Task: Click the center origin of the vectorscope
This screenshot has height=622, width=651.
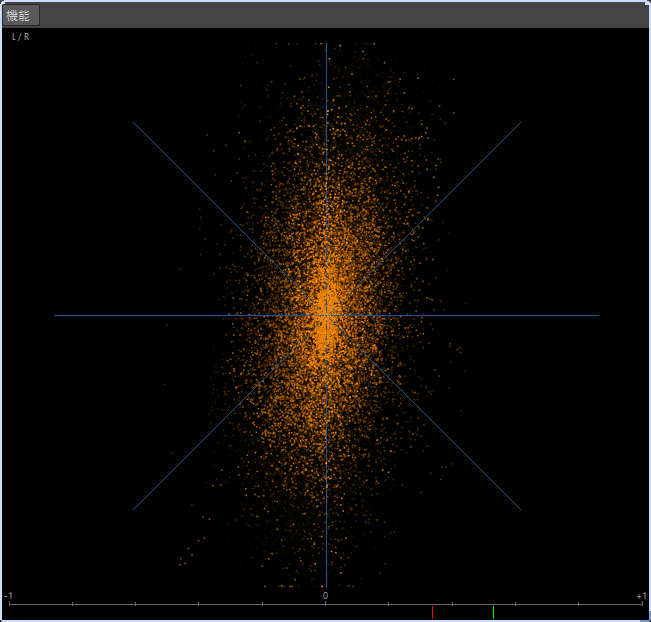Action: [326, 316]
